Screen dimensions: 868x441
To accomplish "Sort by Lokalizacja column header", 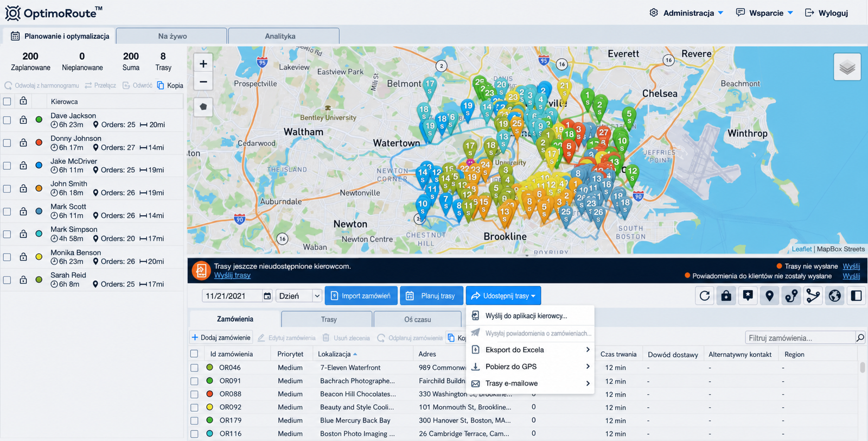I will 337,354.
